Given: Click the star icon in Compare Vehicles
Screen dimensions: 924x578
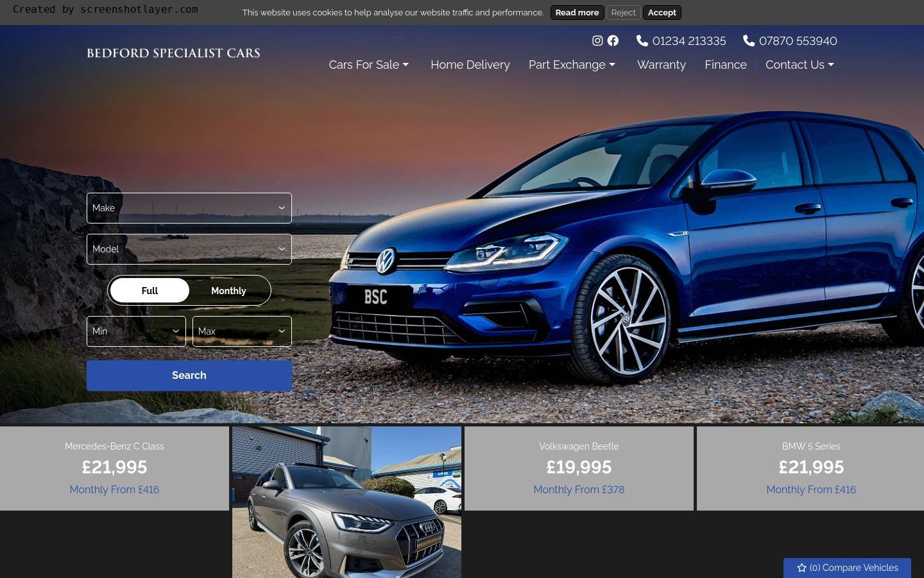Looking at the screenshot, I should pyautogui.click(x=801, y=568).
